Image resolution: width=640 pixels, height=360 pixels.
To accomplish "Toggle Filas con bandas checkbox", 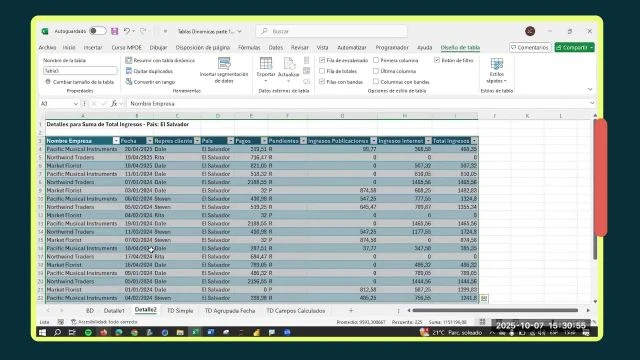I will click(322, 82).
